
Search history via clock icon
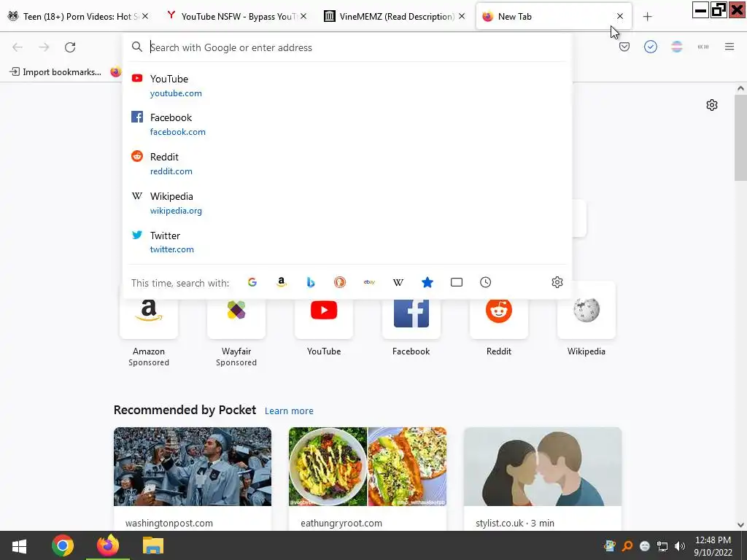pyautogui.click(x=485, y=282)
